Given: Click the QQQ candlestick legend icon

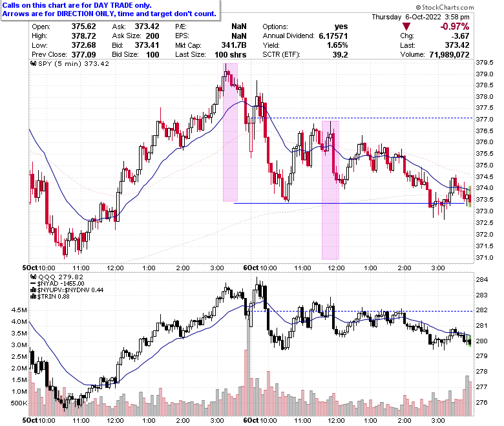Looking at the screenshot, I should point(34,277).
